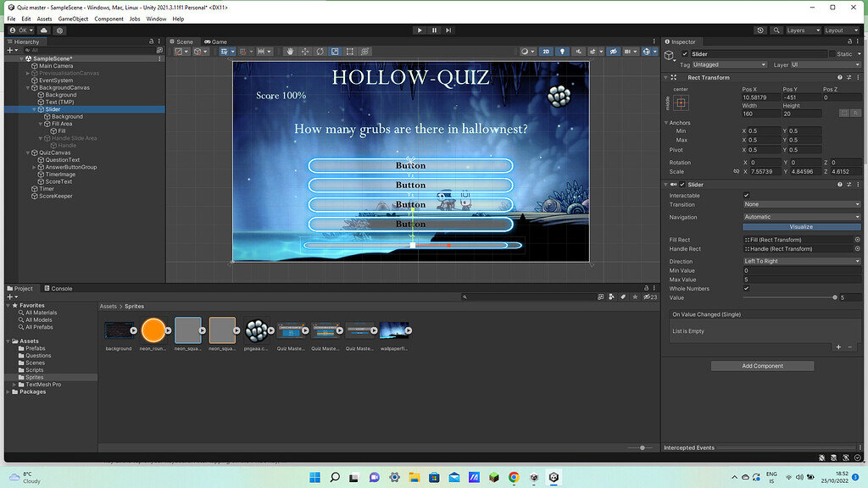
Task: Lock the Inspector panel
Action: [849, 42]
